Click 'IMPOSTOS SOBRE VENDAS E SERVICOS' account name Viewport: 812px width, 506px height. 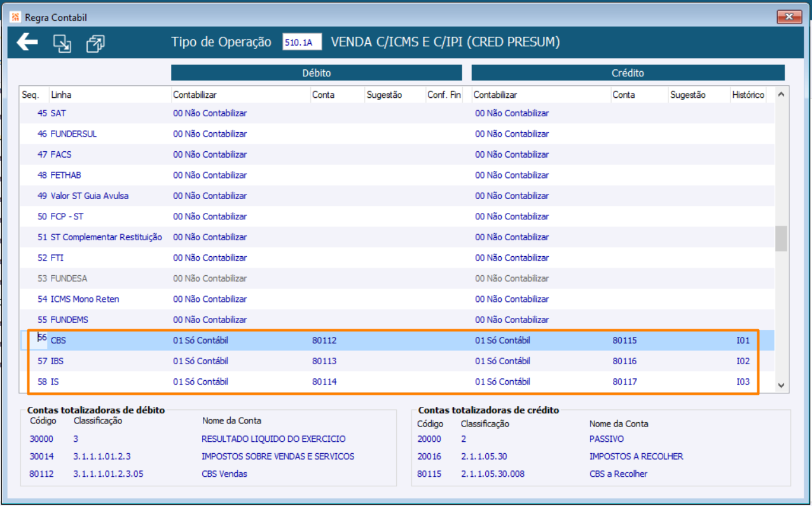[x=278, y=456]
